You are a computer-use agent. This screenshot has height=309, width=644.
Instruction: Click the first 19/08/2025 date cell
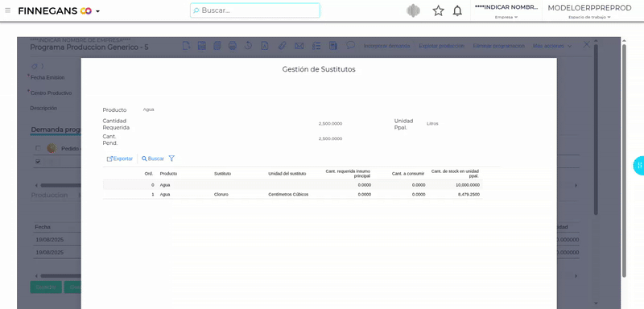click(49, 240)
